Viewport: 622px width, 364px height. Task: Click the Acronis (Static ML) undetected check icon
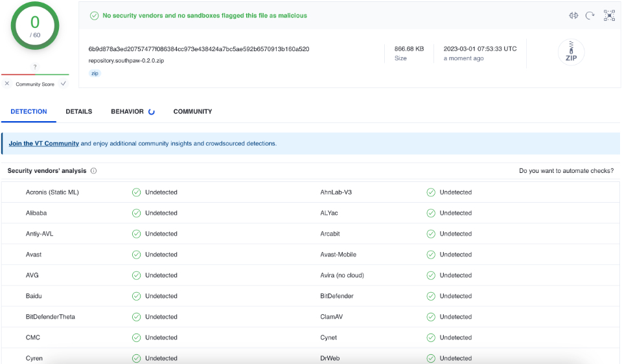[137, 192]
